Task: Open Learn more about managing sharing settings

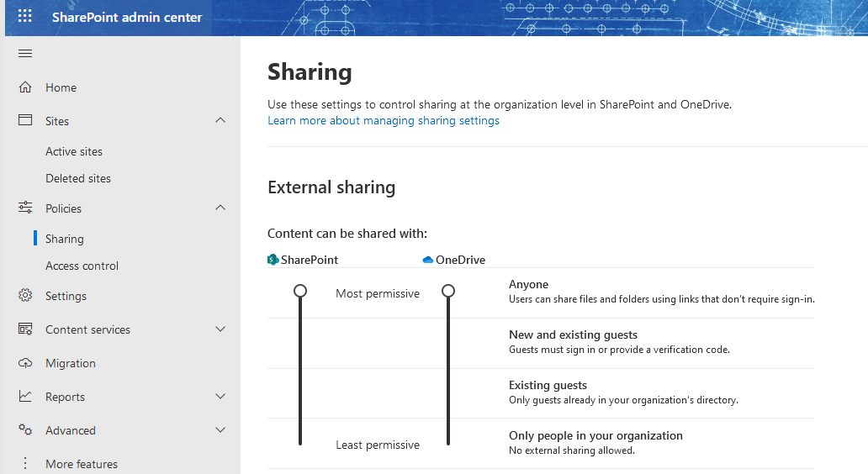Action: pos(383,120)
